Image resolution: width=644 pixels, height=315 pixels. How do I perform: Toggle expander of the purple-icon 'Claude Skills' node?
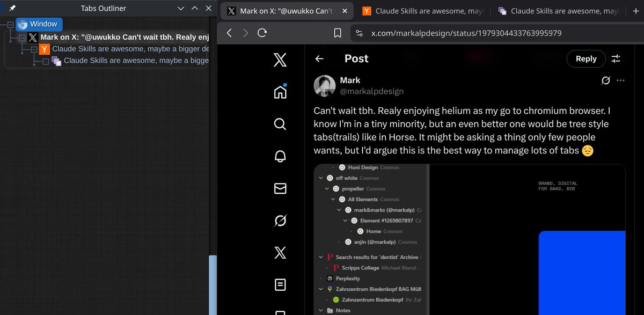pyautogui.click(x=46, y=61)
